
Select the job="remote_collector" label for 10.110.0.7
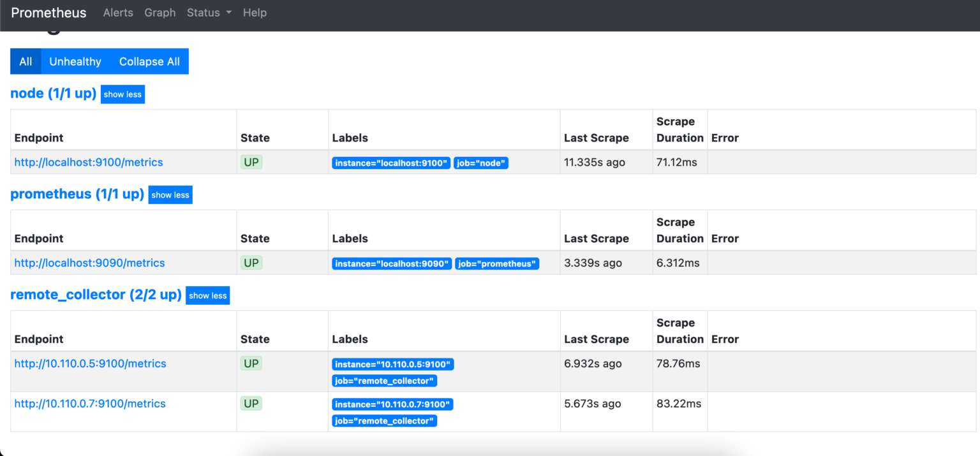point(384,420)
